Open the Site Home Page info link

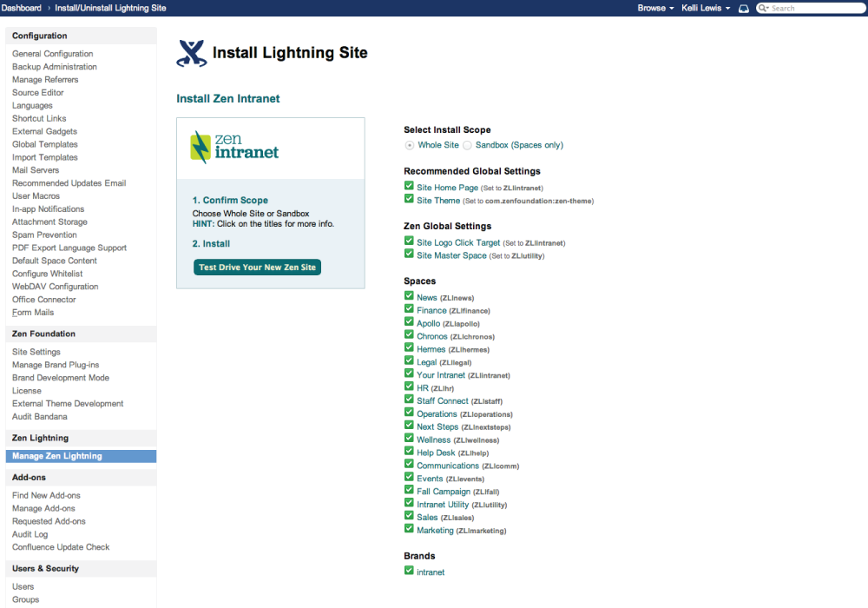click(x=447, y=188)
